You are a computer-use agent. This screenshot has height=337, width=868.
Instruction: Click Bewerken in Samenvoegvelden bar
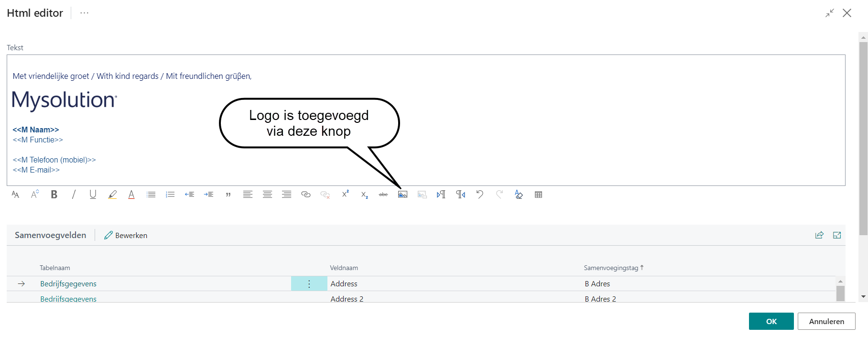click(x=126, y=235)
